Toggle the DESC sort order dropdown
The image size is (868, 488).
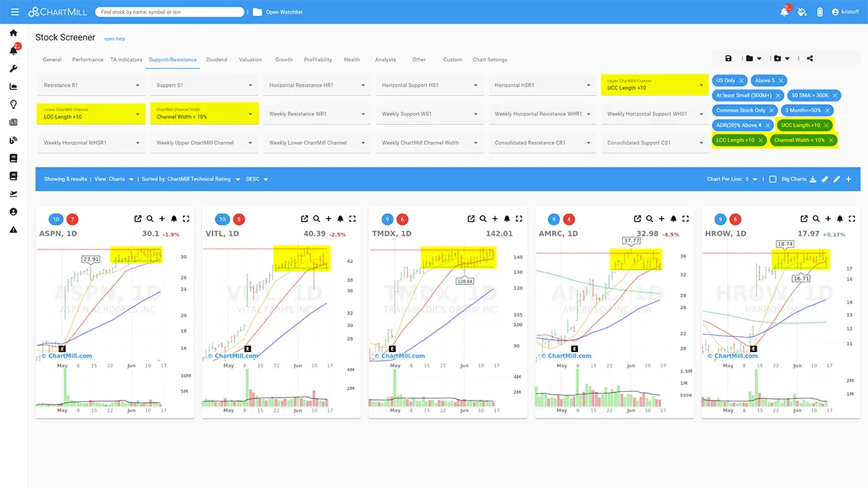pyautogui.click(x=257, y=179)
